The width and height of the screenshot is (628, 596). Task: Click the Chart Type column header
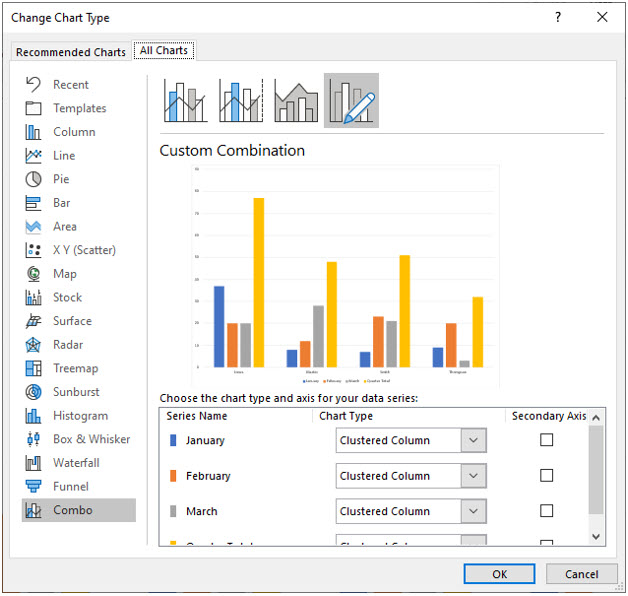click(x=346, y=416)
